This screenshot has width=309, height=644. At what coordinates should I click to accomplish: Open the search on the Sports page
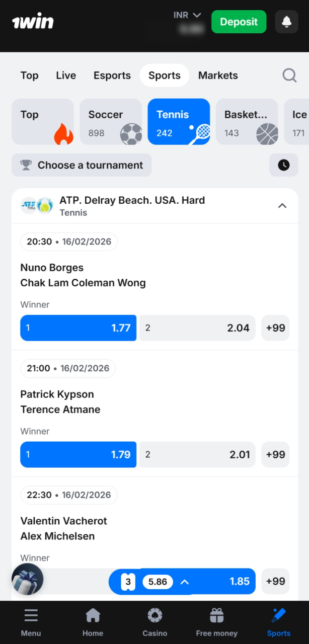289,75
